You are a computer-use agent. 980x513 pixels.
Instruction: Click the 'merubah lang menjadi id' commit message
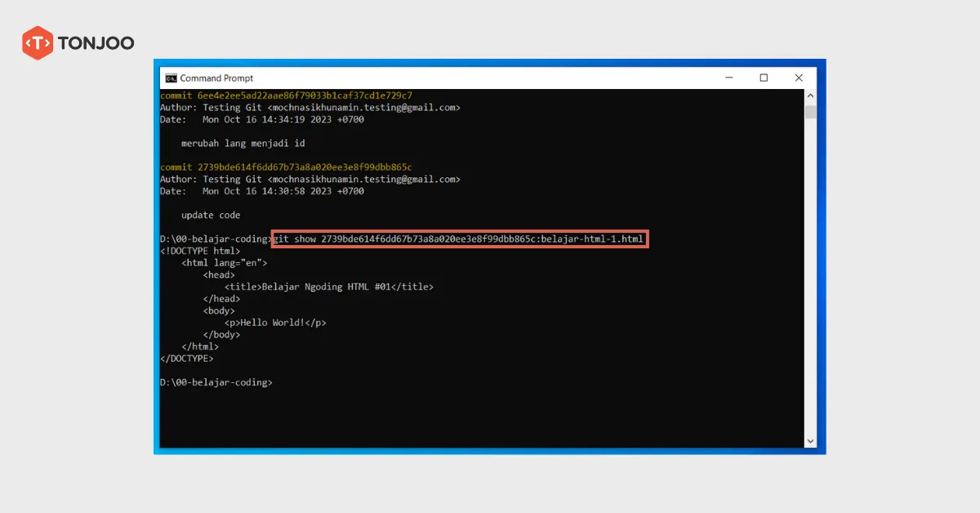tap(243, 143)
